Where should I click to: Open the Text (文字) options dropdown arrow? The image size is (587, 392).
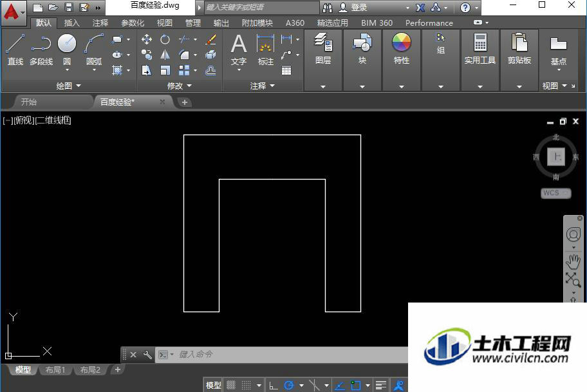pos(239,70)
